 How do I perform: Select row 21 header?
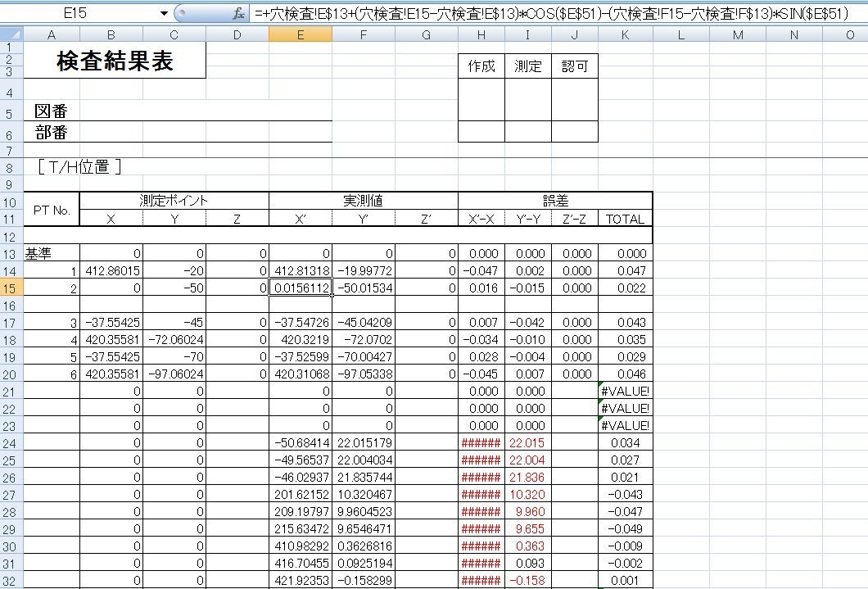11,392
